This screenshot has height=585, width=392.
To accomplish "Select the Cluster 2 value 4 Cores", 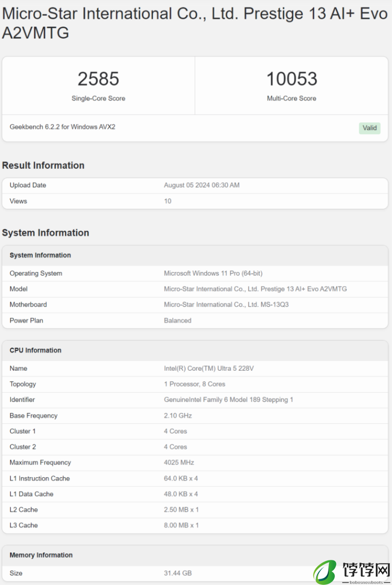I will click(176, 447).
